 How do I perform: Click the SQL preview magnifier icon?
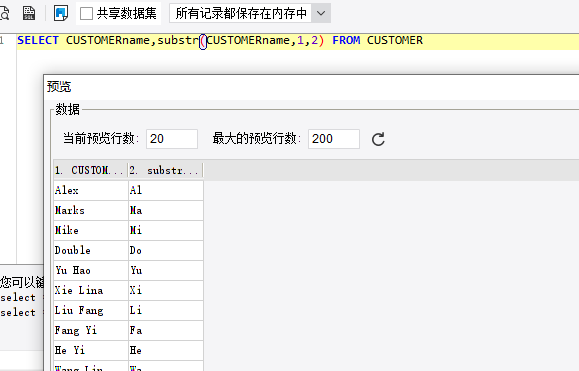[x=4, y=13]
